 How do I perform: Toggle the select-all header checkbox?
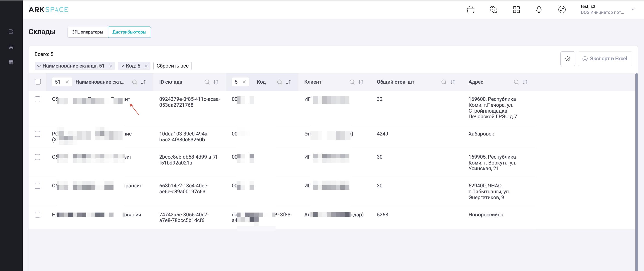38,82
